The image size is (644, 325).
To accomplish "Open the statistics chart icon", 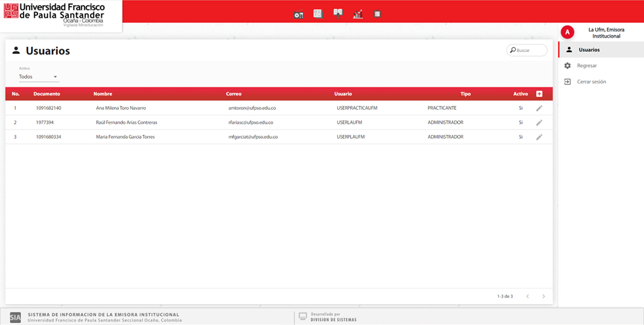I will point(357,14).
